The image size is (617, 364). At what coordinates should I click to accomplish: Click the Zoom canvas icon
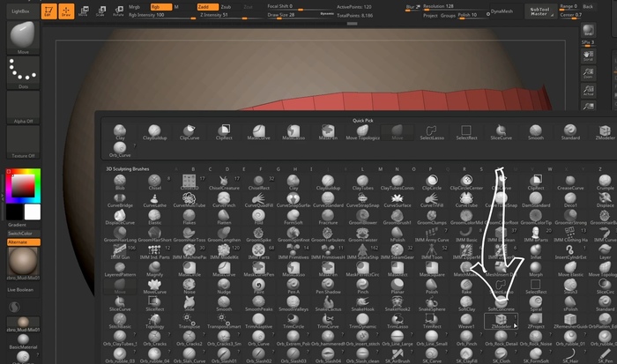pyautogui.click(x=588, y=73)
